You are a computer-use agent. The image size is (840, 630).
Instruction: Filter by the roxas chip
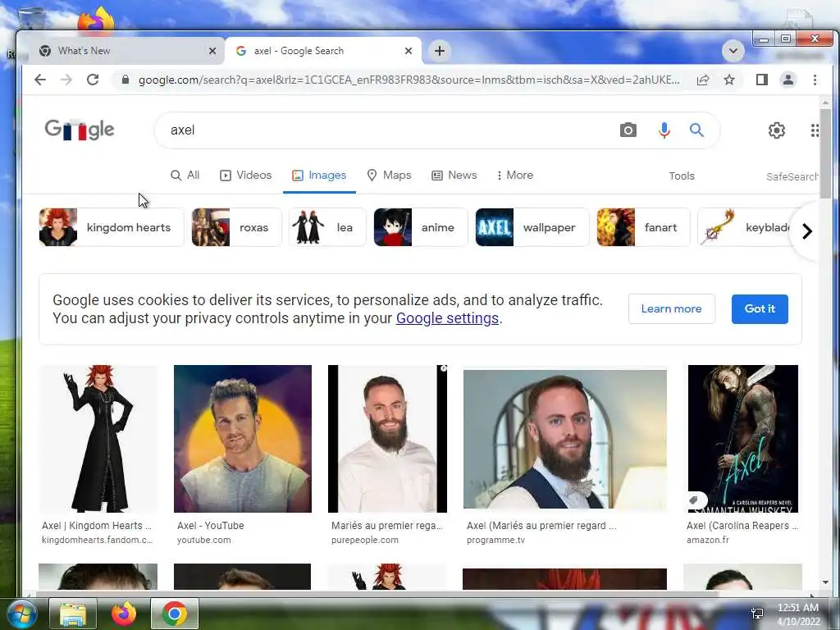point(236,227)
